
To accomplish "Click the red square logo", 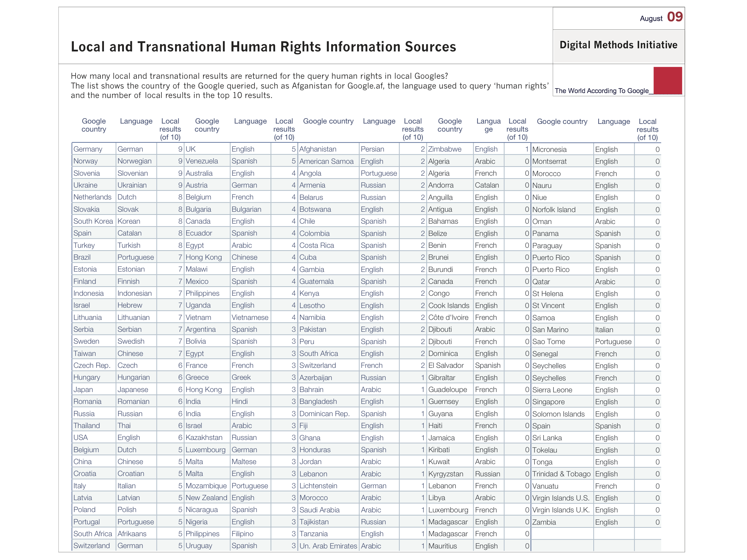I will [668, 80].
